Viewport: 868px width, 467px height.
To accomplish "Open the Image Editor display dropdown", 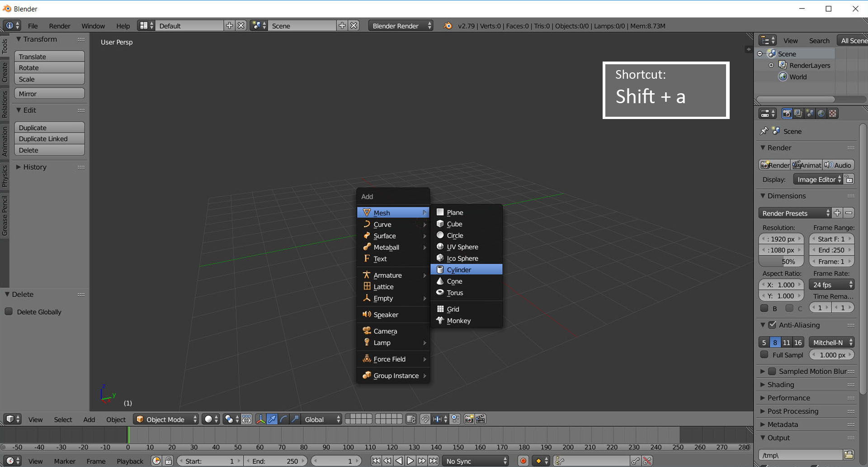I will click(818, 180).
